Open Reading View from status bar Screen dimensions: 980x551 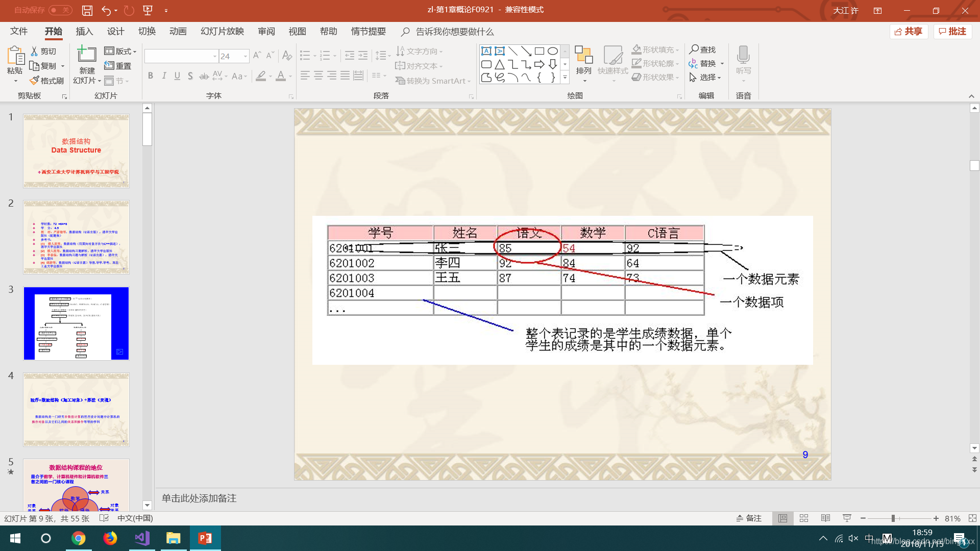point(825,518)
